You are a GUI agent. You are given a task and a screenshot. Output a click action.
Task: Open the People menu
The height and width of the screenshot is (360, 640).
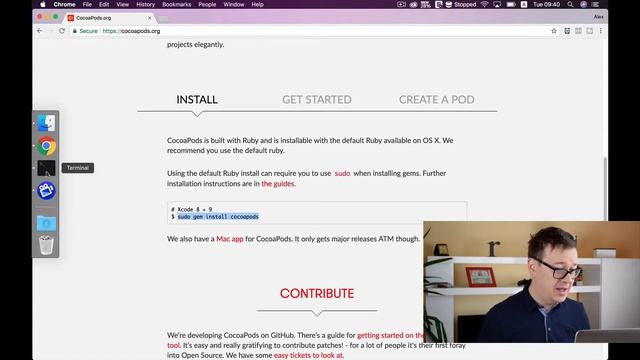tap(207, 4)
